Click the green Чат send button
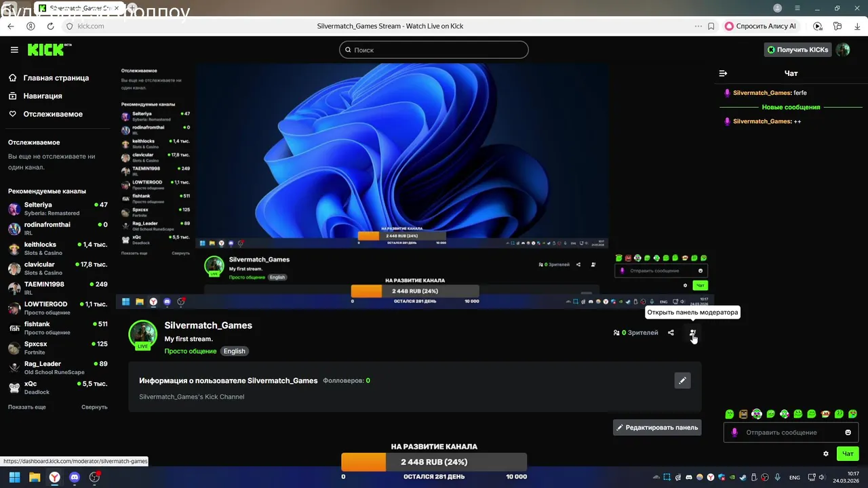Viewport: 868px width, 488px height. point(848,453)
